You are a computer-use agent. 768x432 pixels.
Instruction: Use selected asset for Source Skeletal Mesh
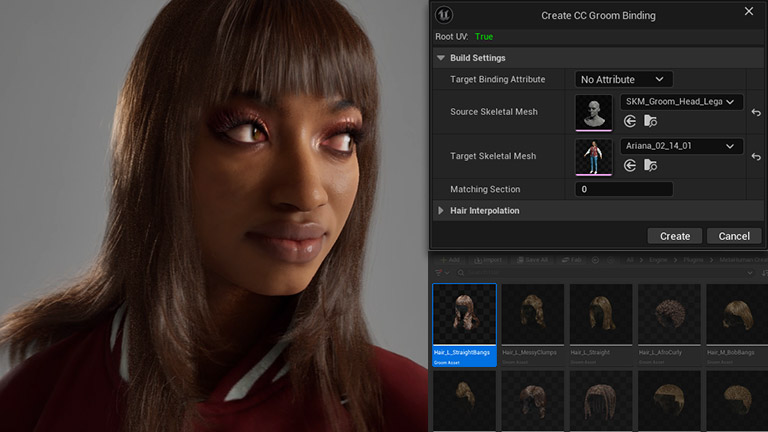click(x=631, y=121)
